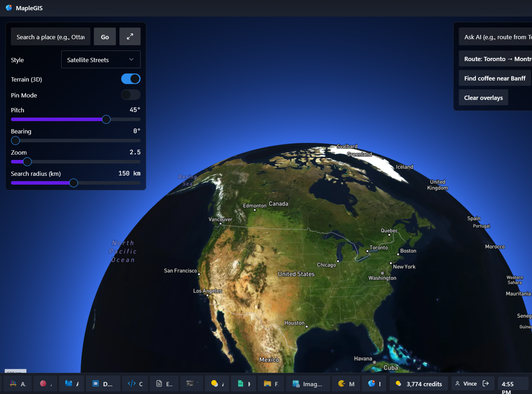Click the Iceland label on the map
This screenshot has height=394, width=532.
pyautogui.click(x=404, y=167)
